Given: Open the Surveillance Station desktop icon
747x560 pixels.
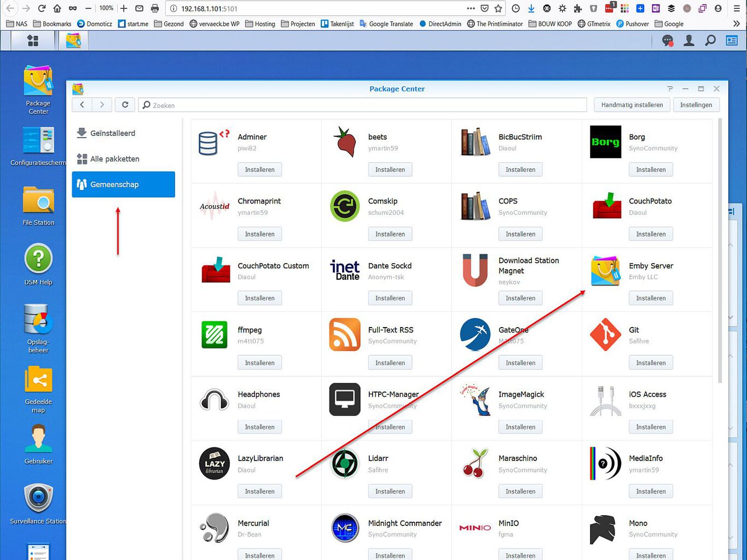Looking at the screenshot, I should (x=38, y=498).
